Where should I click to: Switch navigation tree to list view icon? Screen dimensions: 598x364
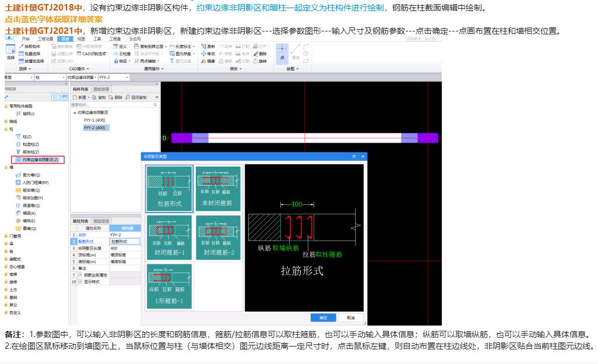(55, 97)
